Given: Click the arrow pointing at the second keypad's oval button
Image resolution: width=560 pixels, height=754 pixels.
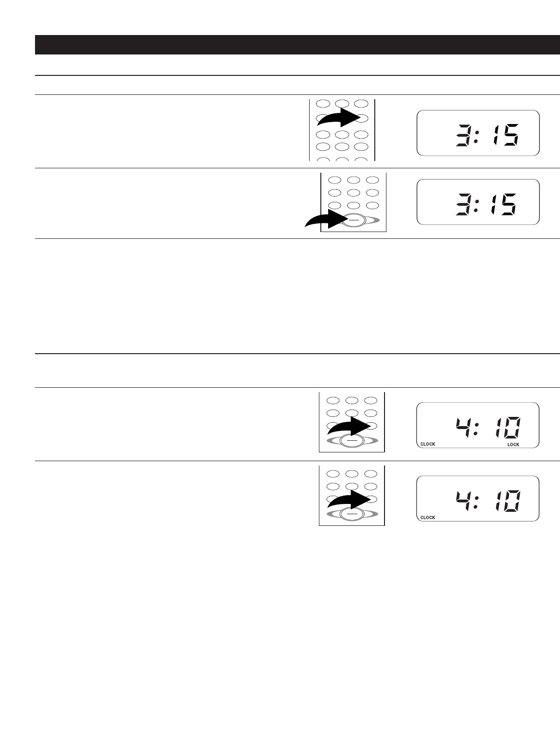Looking at the screenshot, I should 327,219.
